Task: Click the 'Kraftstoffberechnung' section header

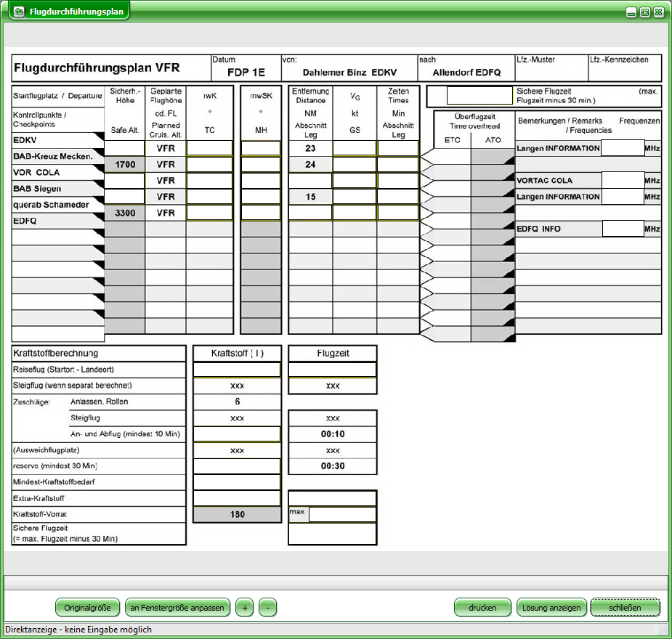Action: [x=56, y=354]
